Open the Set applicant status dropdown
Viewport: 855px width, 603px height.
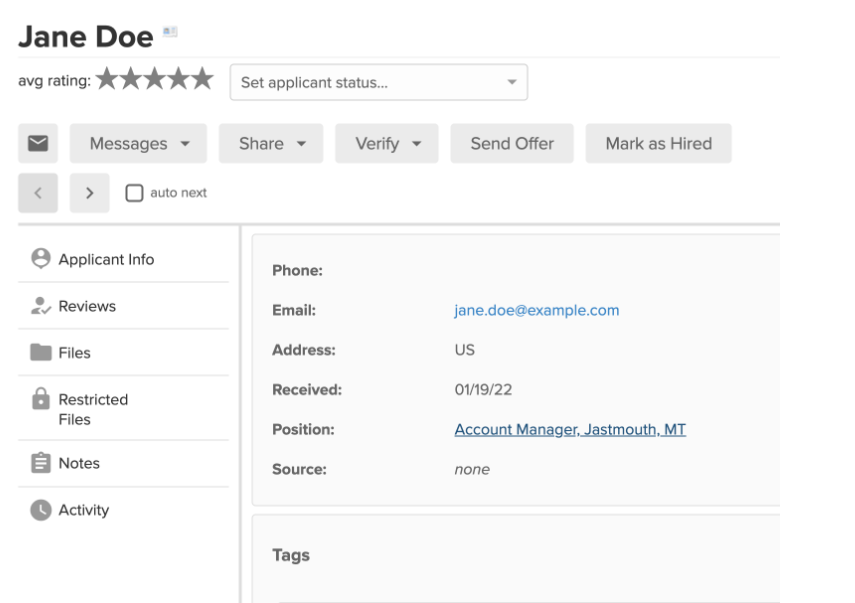pyautogui.click(x=379, y=82)
